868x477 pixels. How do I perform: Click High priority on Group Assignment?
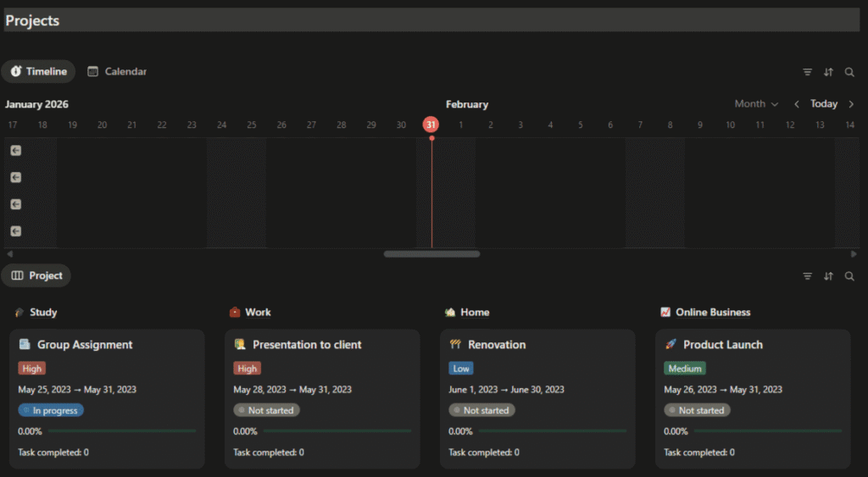tap(31, 369)
